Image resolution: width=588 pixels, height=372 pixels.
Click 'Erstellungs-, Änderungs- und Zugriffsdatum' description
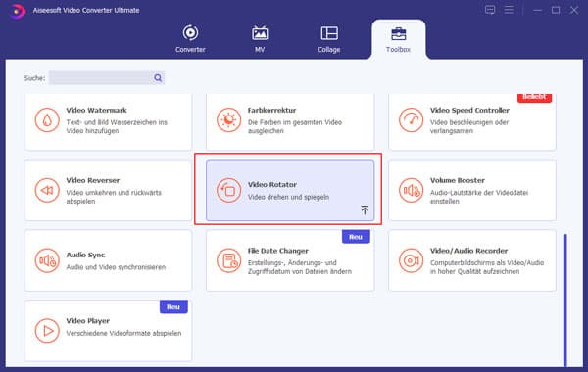300,267
